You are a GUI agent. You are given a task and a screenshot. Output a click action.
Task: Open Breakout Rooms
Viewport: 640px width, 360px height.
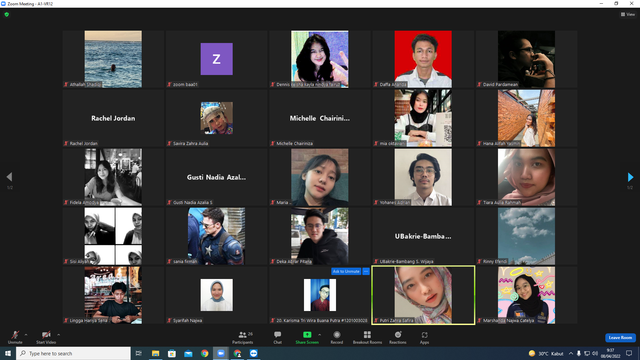(x=367, y=337)
